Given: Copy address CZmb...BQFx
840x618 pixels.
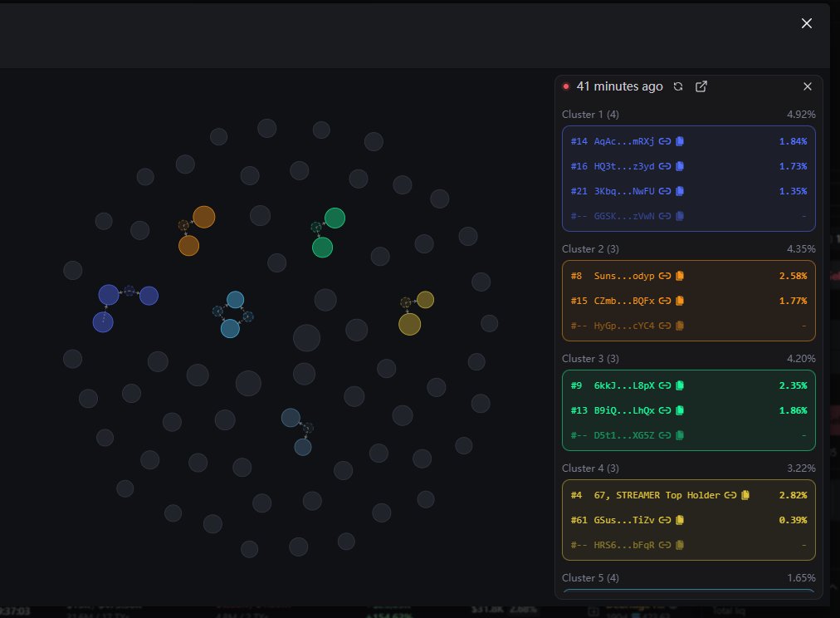Looking at the screenshot, I should coord(680,301).
